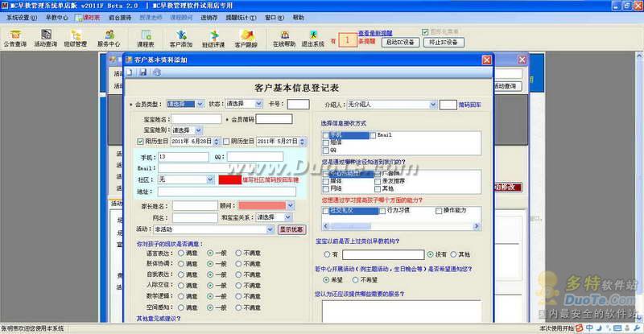The height and width of the screenshot is (334, 644).
Task: Toggle the 阳历生日 checkbox
Action: click(x=140, y=142)
